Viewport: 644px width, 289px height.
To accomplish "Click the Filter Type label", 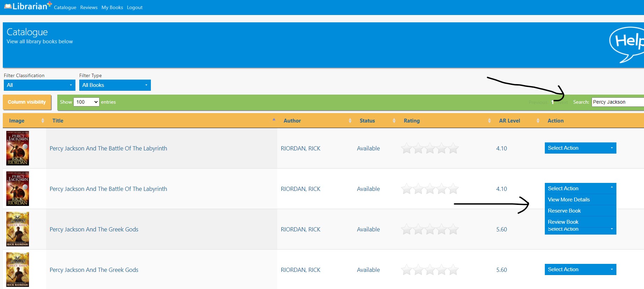I will pos(90,75).
